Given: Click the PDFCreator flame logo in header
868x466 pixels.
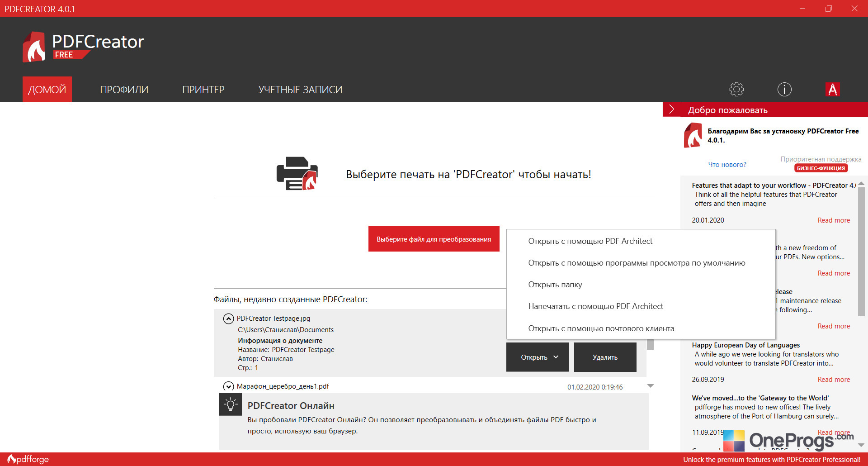Looking at the screenshot, I should 34,47.
